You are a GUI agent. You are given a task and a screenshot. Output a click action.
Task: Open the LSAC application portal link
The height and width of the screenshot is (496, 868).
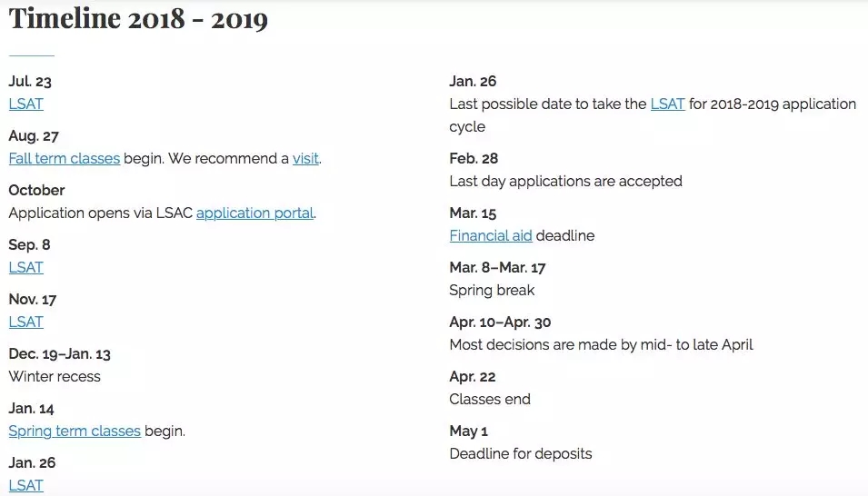pos(254,213)
